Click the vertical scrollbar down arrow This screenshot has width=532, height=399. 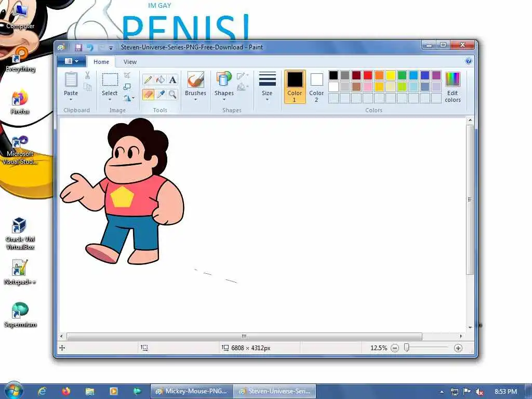(x=470, y=328)
